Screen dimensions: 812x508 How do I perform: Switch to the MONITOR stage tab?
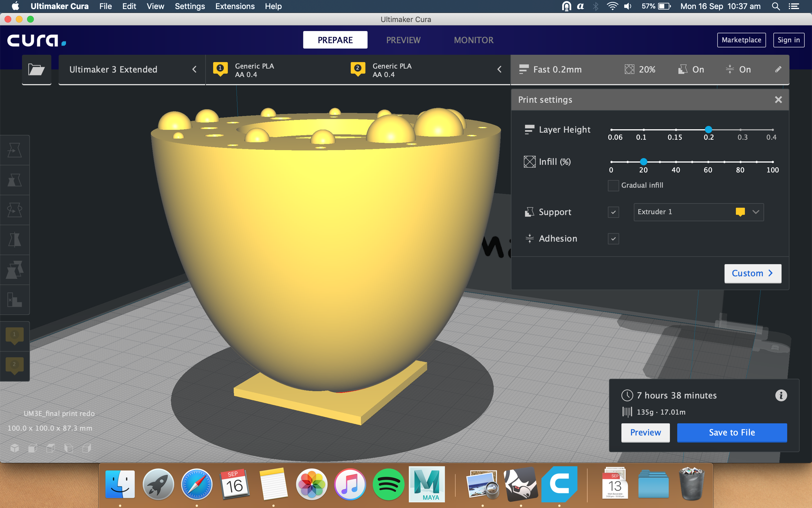[x=473, y=40]
